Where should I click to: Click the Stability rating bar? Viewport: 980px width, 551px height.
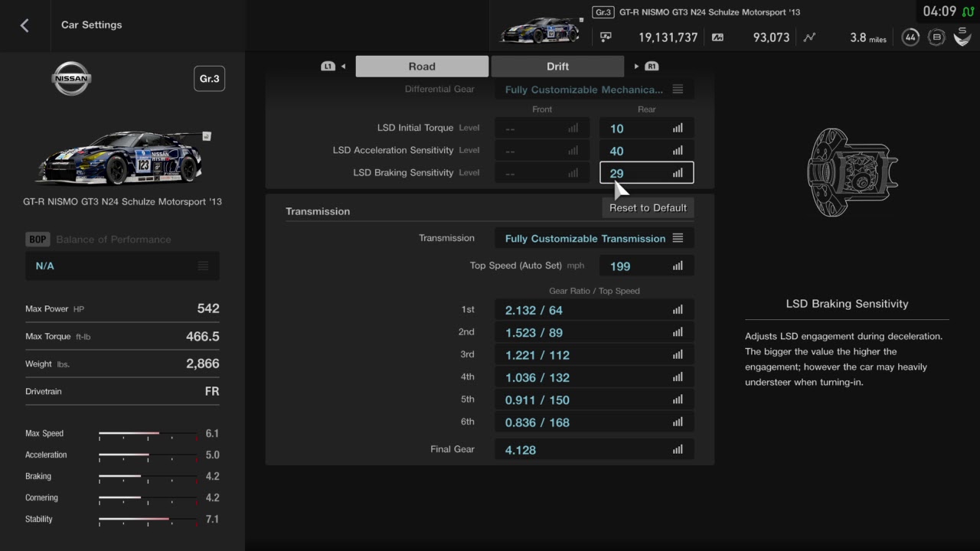(148, 519)
